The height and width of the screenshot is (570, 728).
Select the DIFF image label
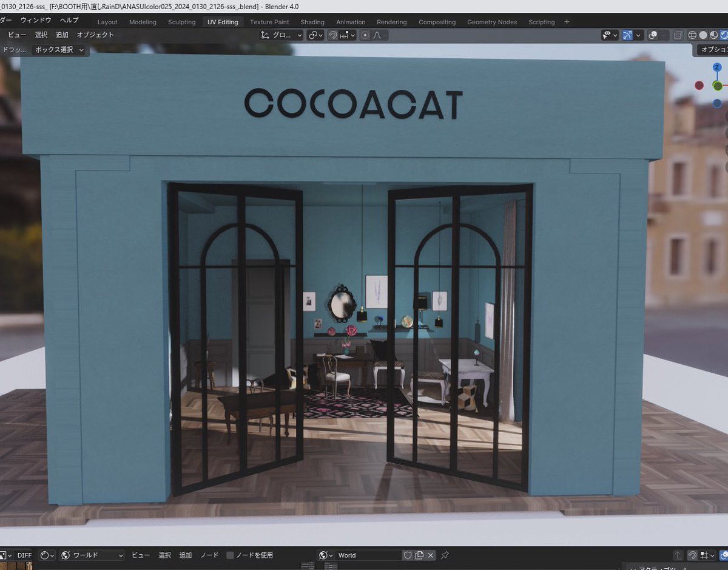click(x=24, y=555)
